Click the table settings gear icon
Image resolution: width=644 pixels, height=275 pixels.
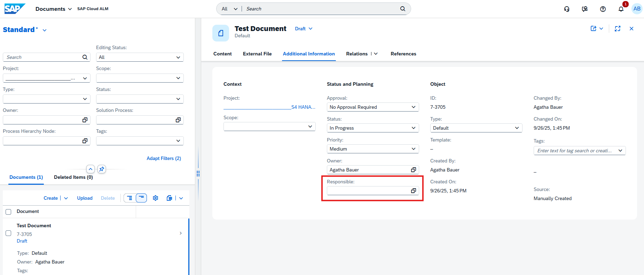[156, 198]
